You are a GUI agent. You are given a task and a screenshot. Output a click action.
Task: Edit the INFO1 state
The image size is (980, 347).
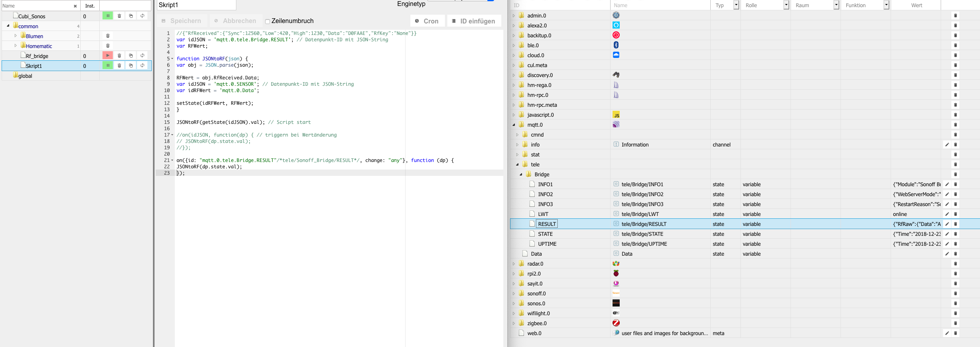[947, 184]
